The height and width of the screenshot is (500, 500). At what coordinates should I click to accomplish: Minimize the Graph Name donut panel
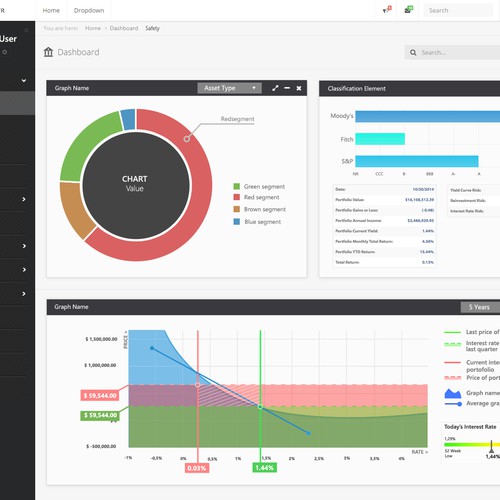(287, 88)
